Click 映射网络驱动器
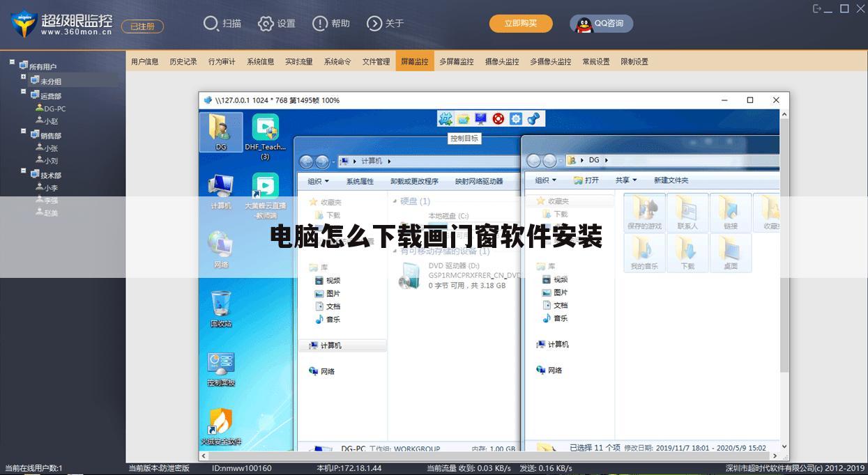The width and height of the screenshot is (868, 475). click(x=479, y=181)
